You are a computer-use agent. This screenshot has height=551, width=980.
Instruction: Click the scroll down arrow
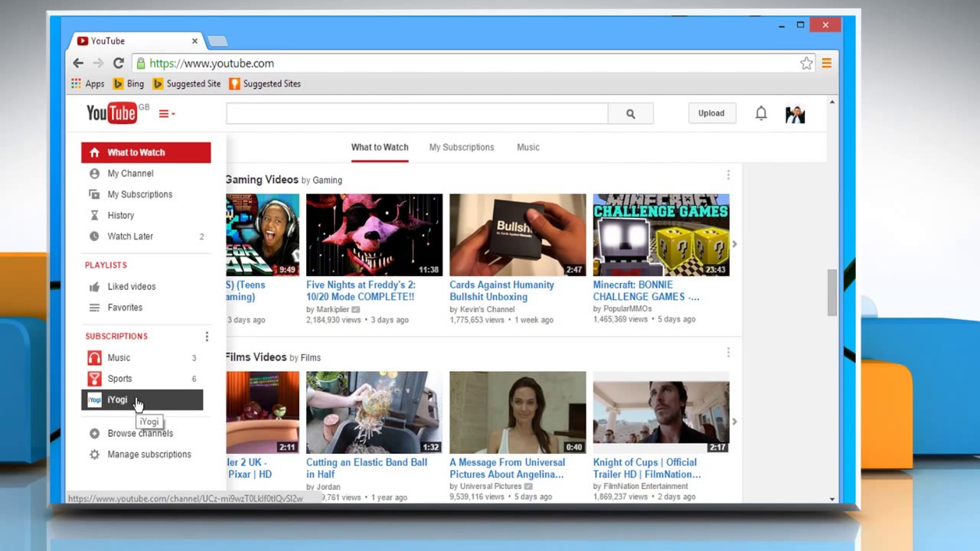click(832, 499)
